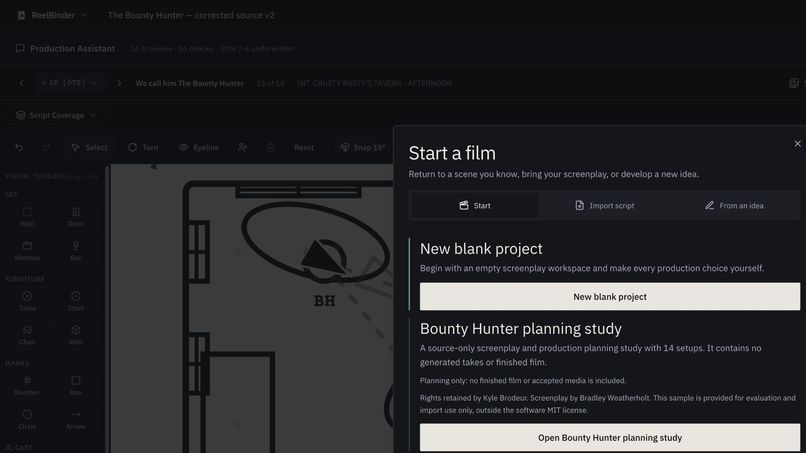
Task: Activate the Select tool
Action: (89, 148)
